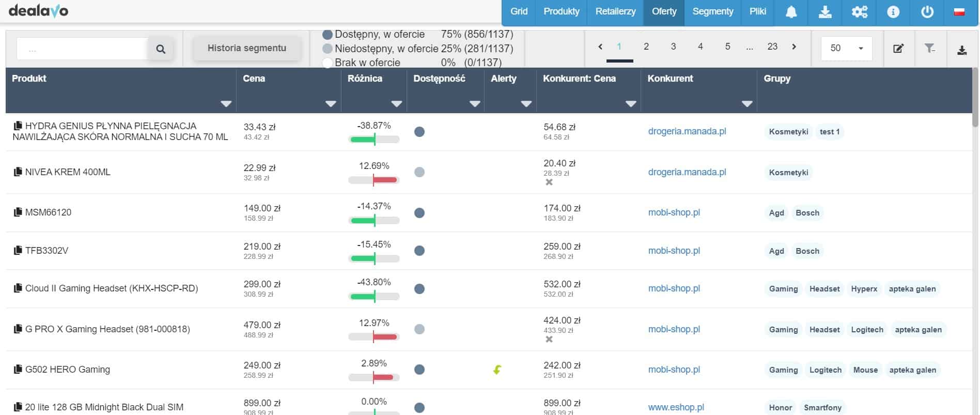Click the power logout icon
Image resolution: width=980 pixels, height=415 pixels.
pos(927,12)
